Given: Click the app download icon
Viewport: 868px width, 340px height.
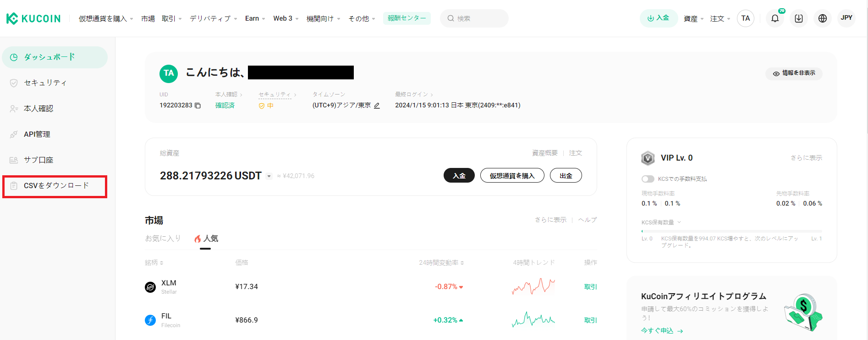Looking at the screenshot, I should [799, 18].
